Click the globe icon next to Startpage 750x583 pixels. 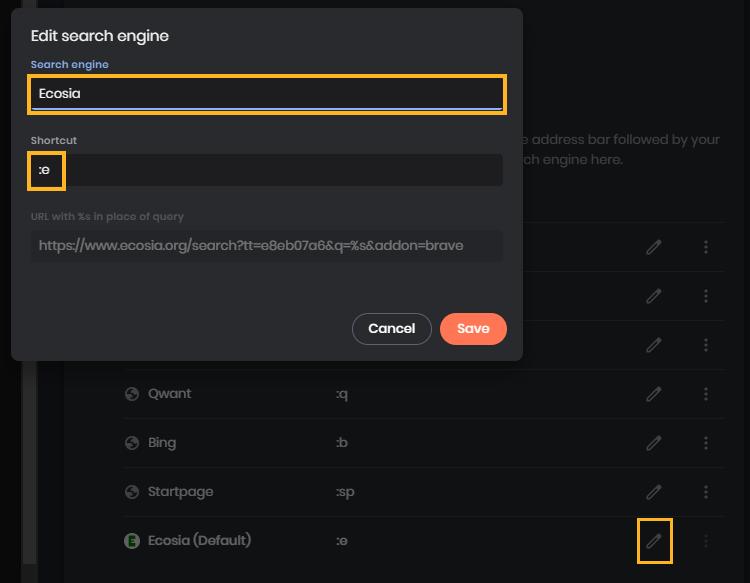(x=132, y=492)
